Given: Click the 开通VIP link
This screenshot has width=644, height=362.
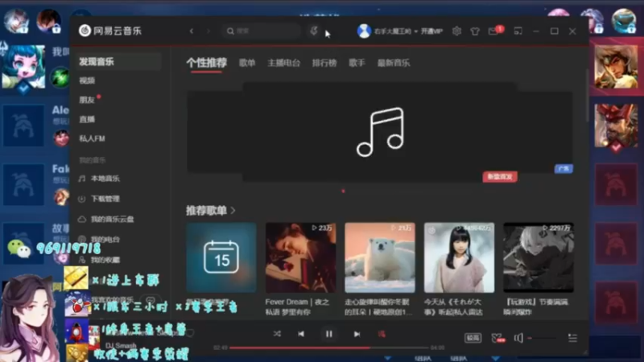Looking at the screenshot, I should (x=431, y=31).
